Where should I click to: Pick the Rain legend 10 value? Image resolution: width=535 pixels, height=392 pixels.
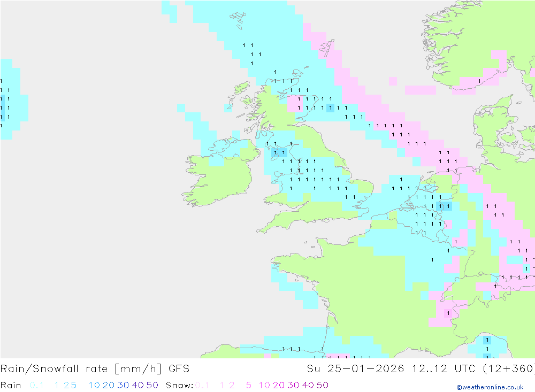point(94,385)
